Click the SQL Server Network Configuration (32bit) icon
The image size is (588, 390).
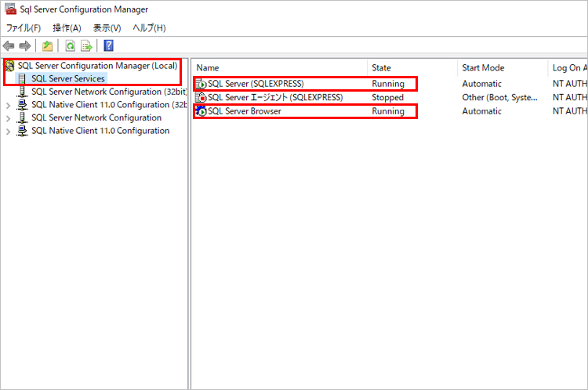[23, 92]
